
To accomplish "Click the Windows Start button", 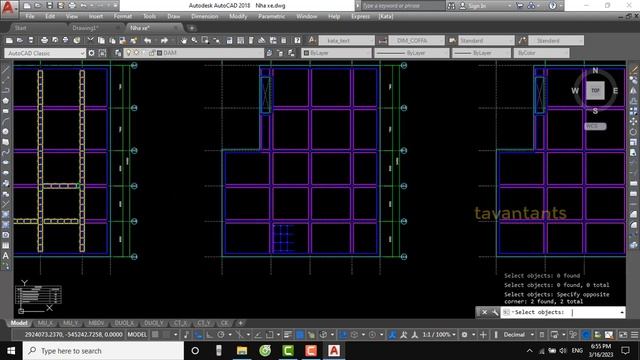I will coord(11,351).
